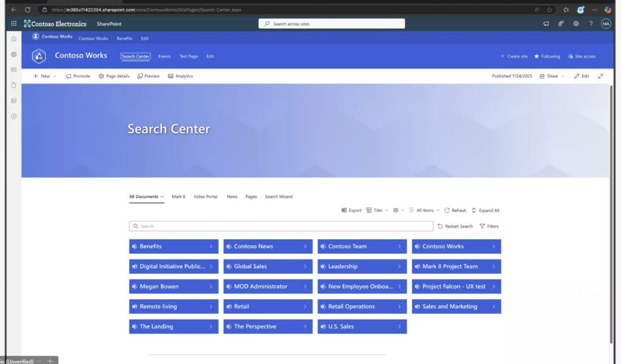Open the Share dropdown
The image size is (621, 364).
tap(552, 76)
